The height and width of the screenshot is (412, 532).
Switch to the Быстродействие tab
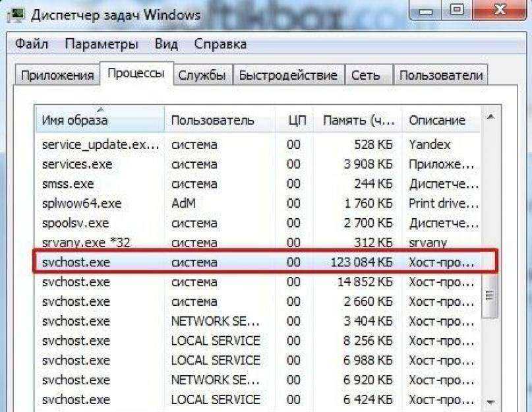(x=288, y=75)
